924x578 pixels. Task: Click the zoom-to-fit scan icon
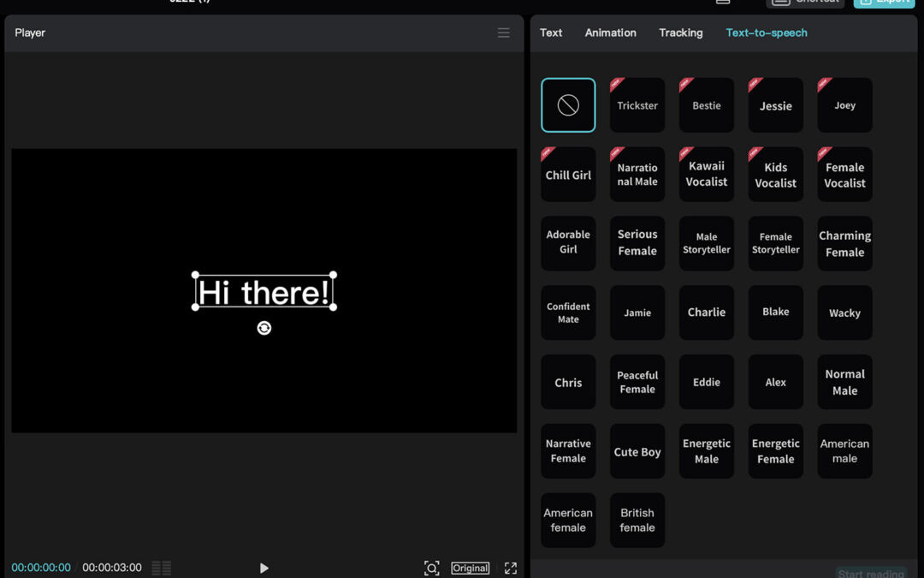tap(432, 568)
